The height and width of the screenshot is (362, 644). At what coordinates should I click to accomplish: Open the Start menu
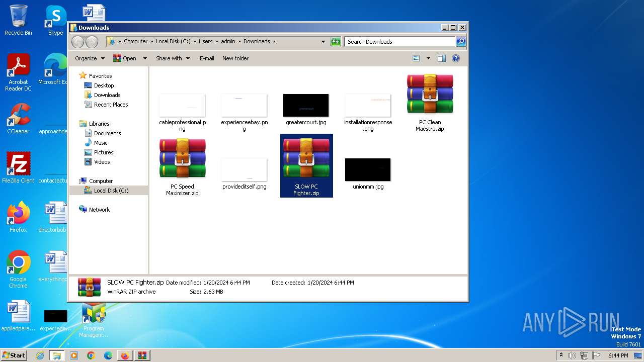coord(14,355)
